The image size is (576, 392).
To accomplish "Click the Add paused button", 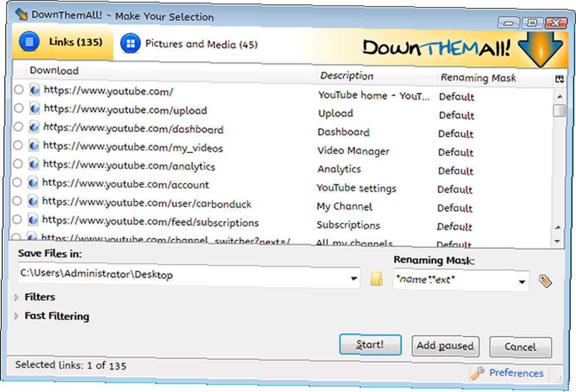I will click(445, 346).
